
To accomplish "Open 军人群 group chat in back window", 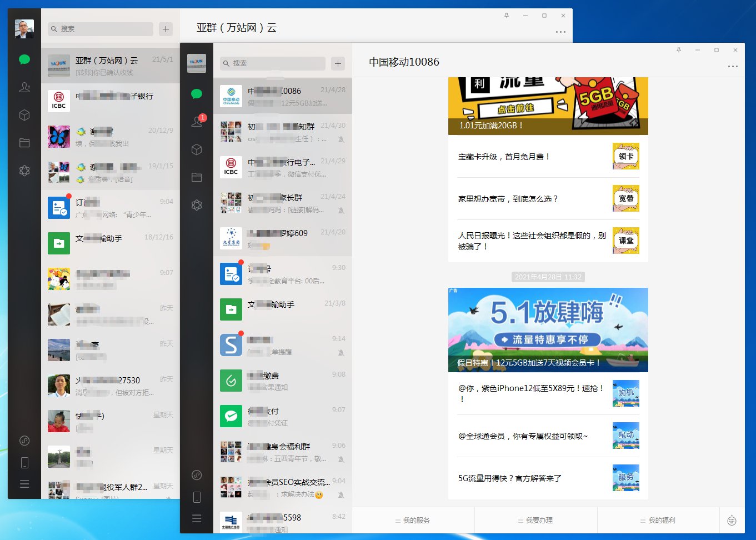I will tap(111, 488).
